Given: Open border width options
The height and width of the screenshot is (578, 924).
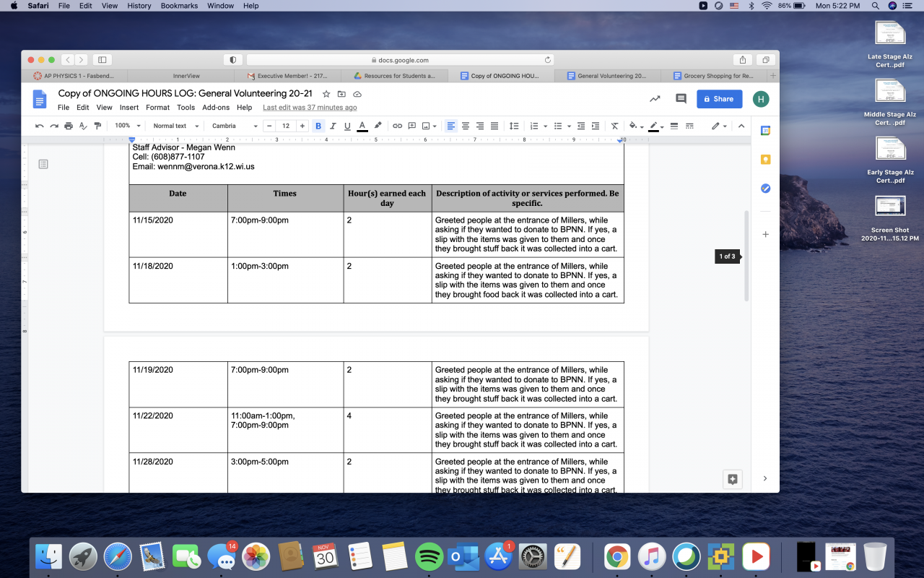Looking at the screenshot, I should click(674, 126).
